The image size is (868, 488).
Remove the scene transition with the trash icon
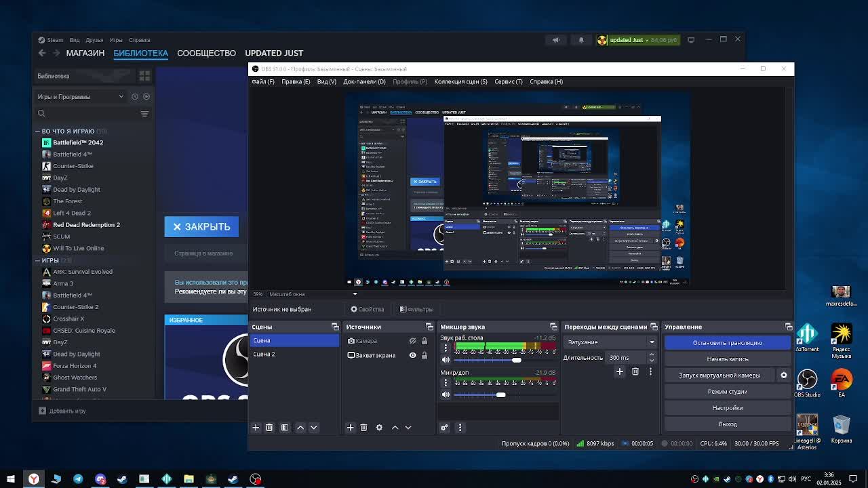click(x=635, y=371)
